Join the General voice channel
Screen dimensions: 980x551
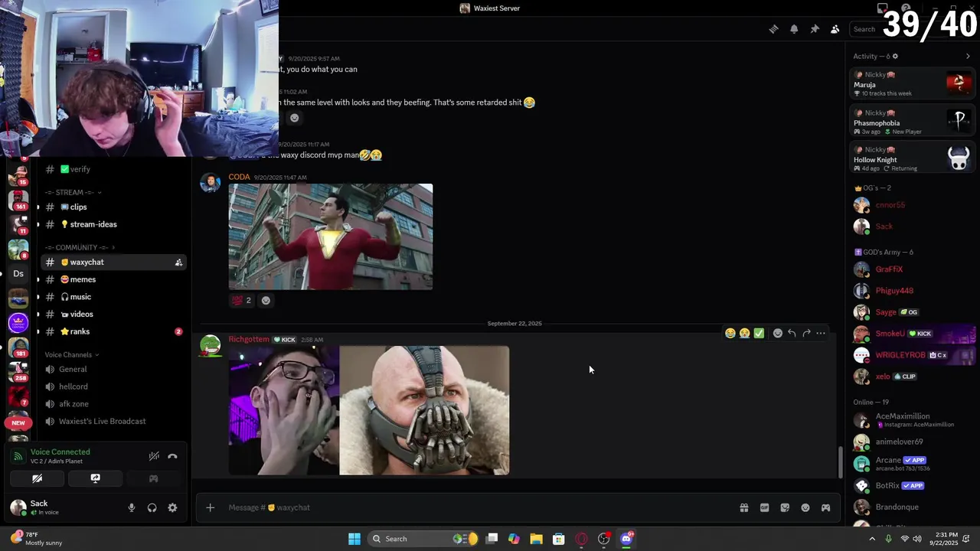[x=113, y=369]
